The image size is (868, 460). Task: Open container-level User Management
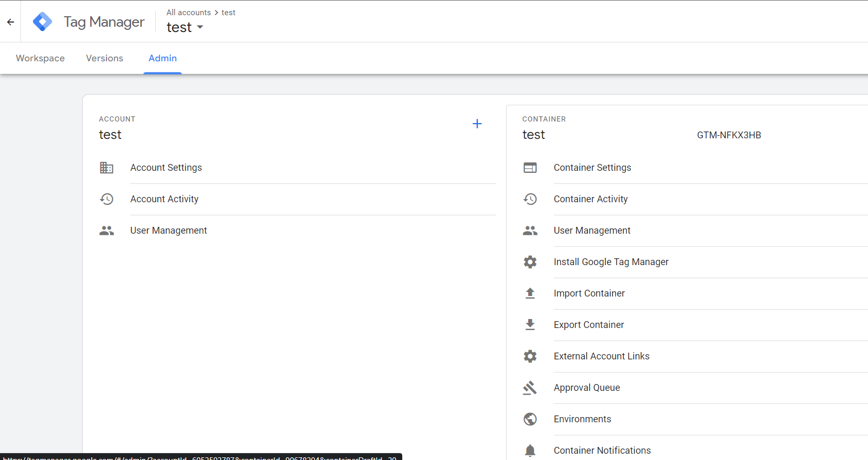click(592, 231)
